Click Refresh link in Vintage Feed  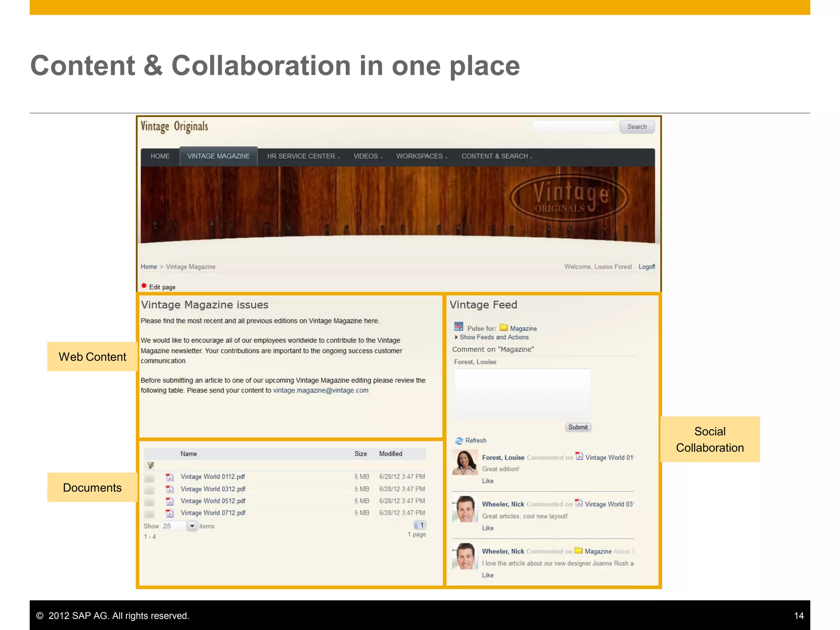pos(476,441)
